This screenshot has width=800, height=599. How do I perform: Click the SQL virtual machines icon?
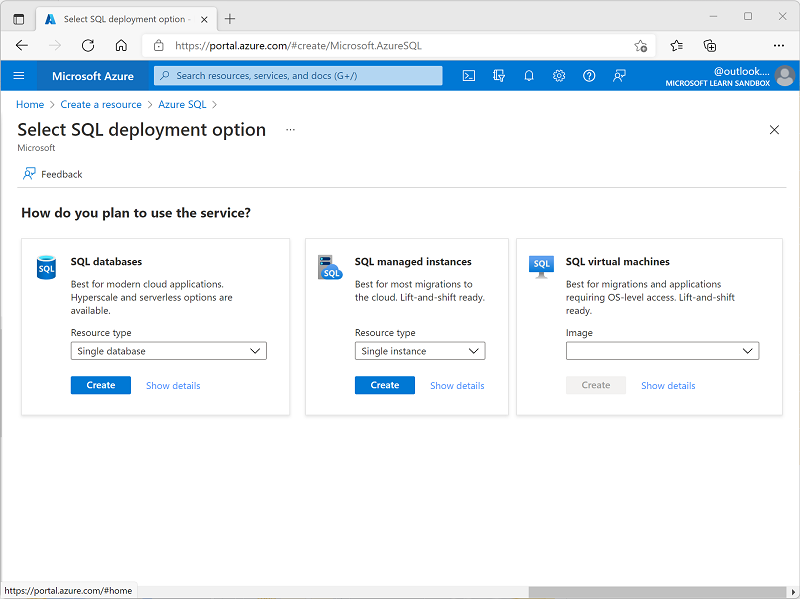pos(541,267)
